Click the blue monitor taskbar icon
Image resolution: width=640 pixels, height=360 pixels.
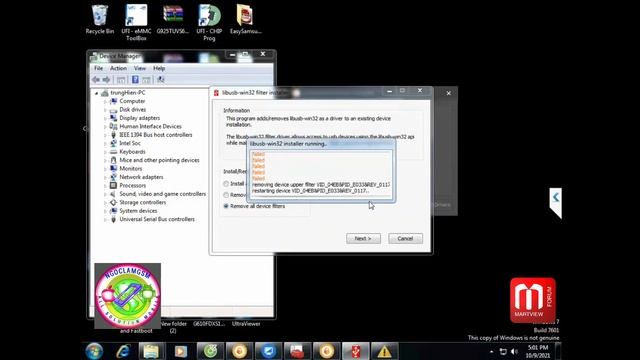[x=269, y=351]
